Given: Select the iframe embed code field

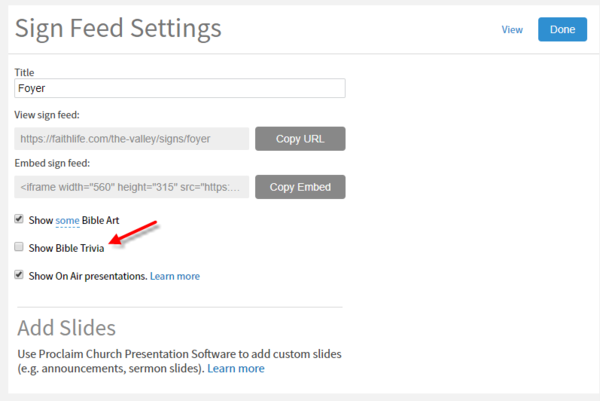Looking at the screenshot, I should (132, 187).
